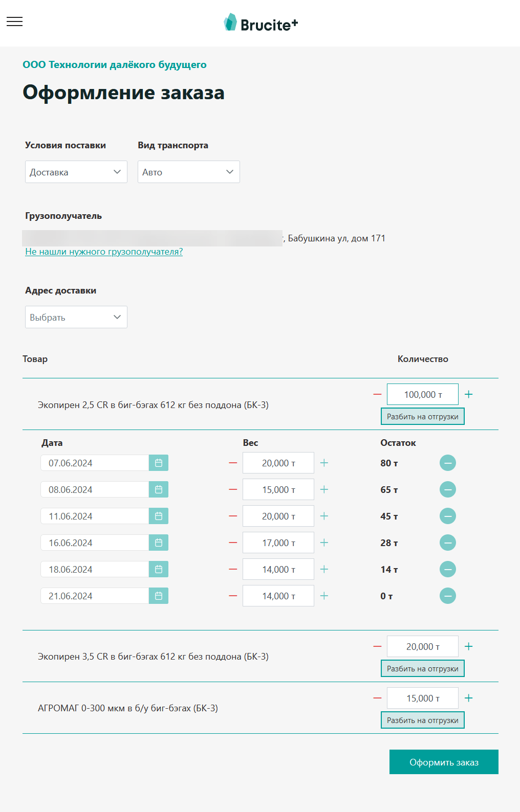The width and height of the screenshot is (520, 812).
Task: Increase weight of the 11.06.2024 shipment
Action: (x=324, y=516)
